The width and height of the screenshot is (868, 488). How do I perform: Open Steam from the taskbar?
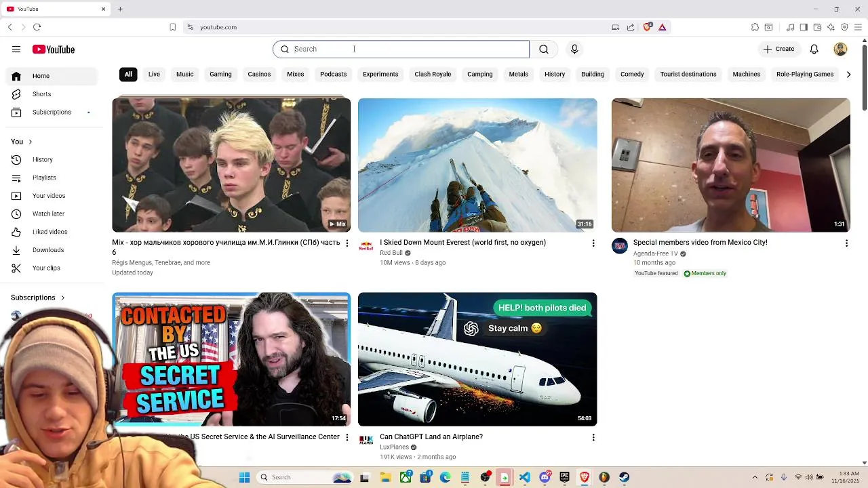coord(624,478)
